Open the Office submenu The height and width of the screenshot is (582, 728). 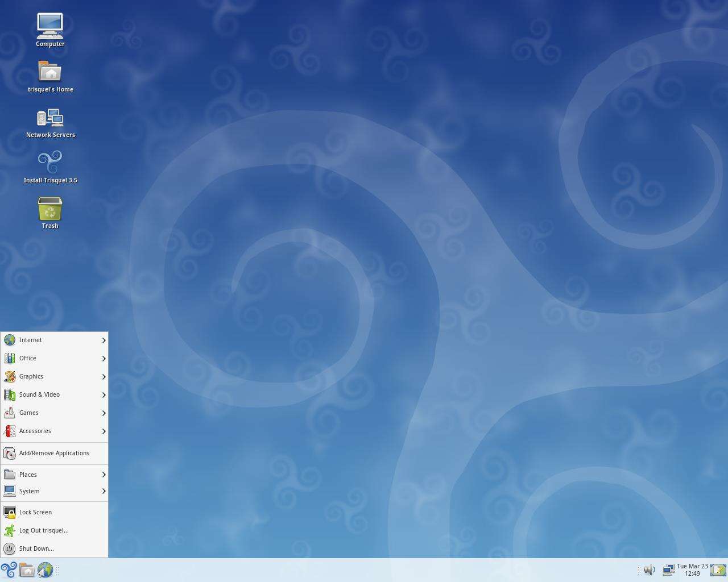(54, 358)
